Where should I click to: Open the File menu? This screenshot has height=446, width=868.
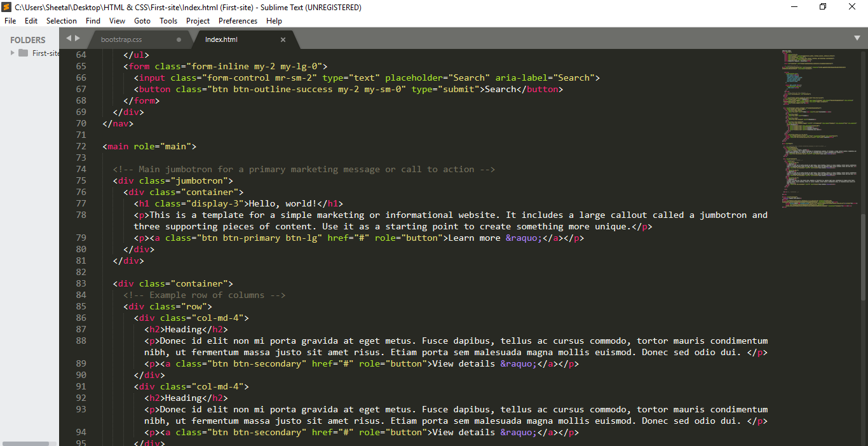click(x=10, y=21)
